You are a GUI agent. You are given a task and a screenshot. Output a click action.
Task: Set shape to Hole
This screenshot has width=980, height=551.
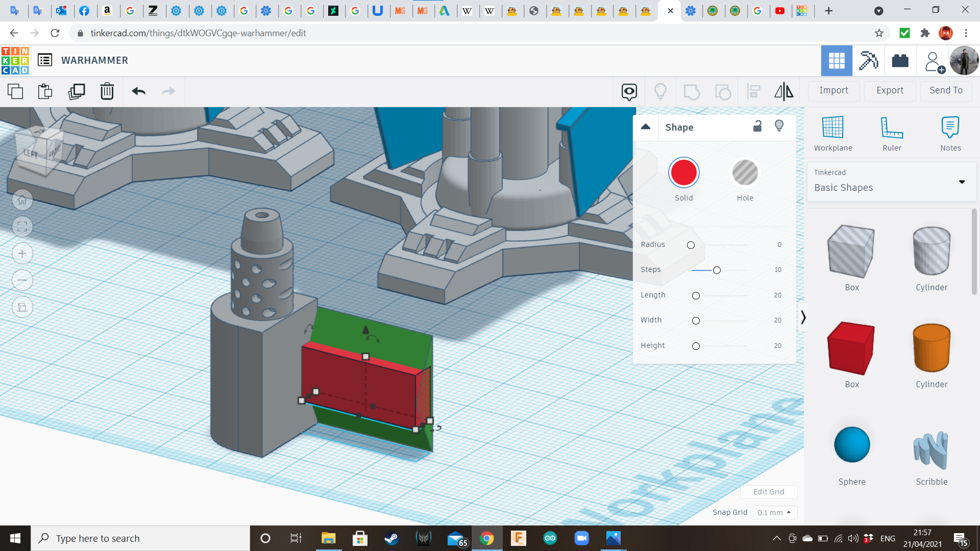pyautogui.click(x=745, y=172)
